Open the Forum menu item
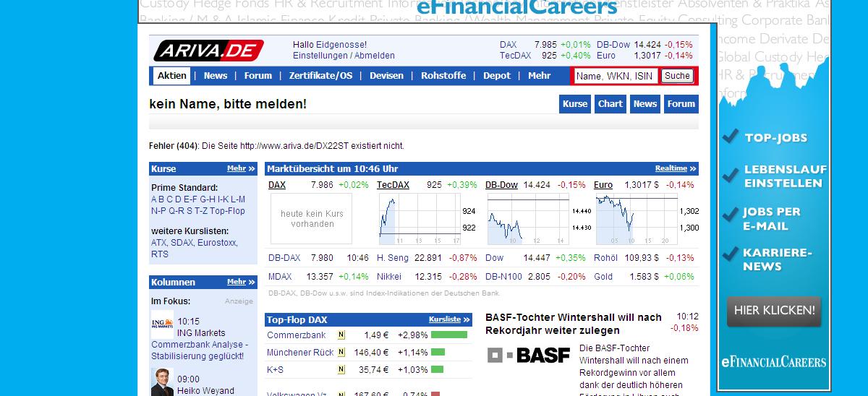Image resolution: width=868 pixels, height=396 pixels. coord(258,75)
